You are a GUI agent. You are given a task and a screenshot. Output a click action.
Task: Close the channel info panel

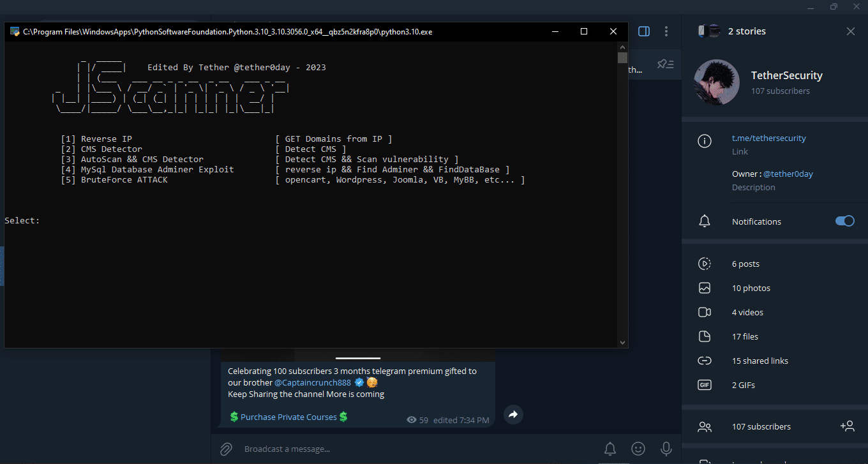850,31
